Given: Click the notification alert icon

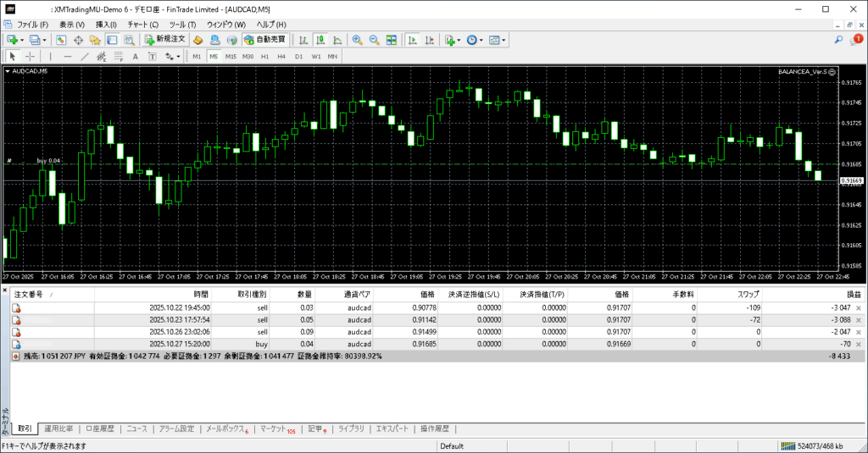Looking at the screenshot, I should click(856, 39).
